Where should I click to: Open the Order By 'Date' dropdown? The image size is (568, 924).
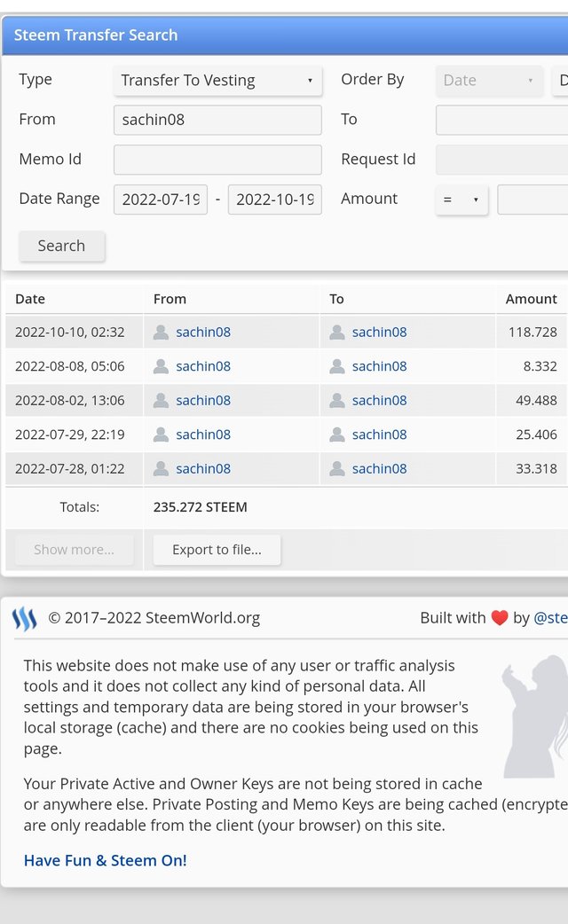point(489,80)
